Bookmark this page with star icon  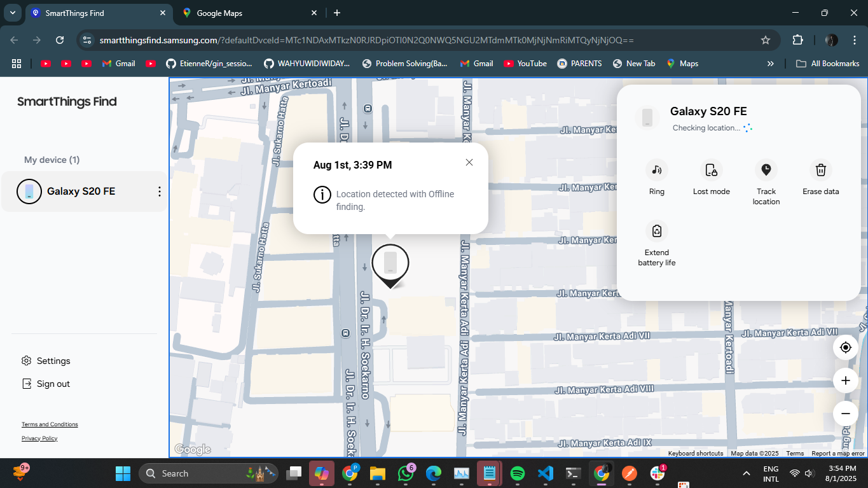click(x=766, y=40)
